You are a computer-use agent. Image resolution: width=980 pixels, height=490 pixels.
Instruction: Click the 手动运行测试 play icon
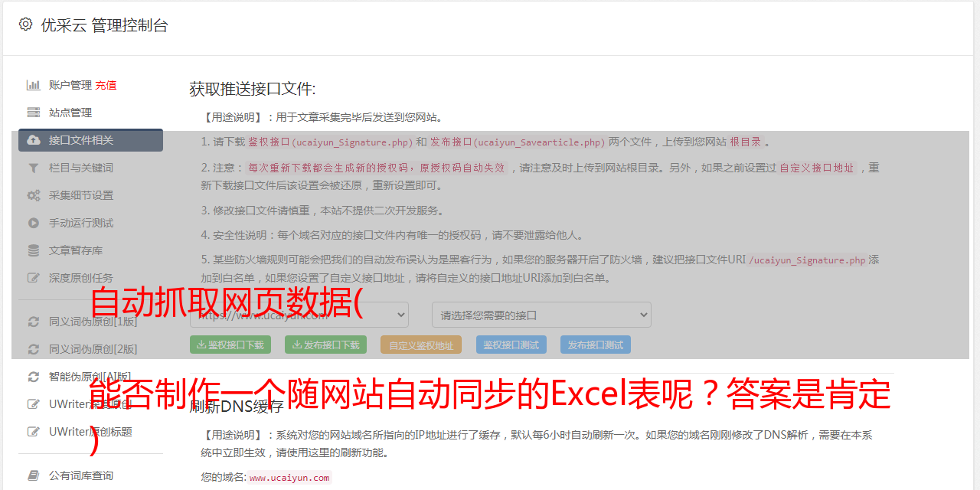click(x=34, y=223)
